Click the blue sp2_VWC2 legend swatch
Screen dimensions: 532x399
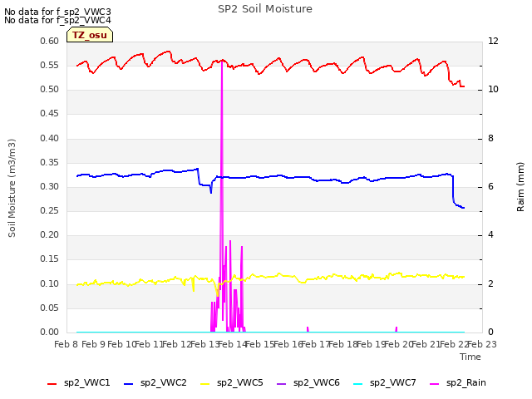pos(129,384)
